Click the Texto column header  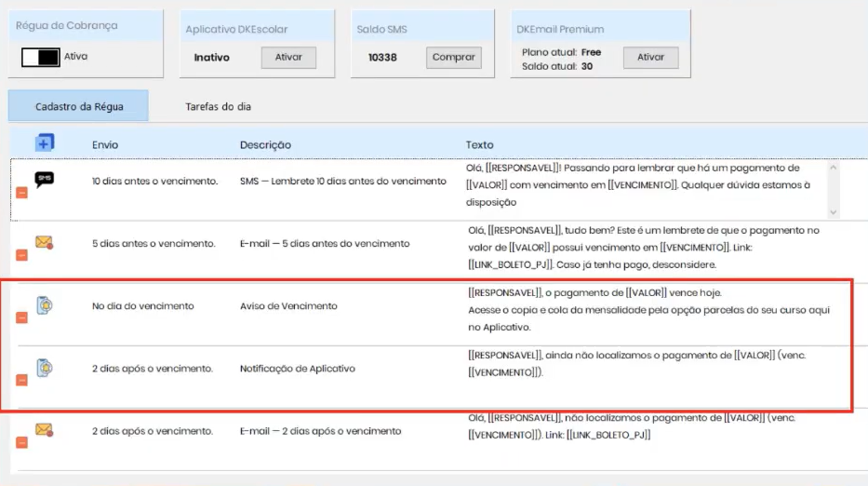[479, 144]
